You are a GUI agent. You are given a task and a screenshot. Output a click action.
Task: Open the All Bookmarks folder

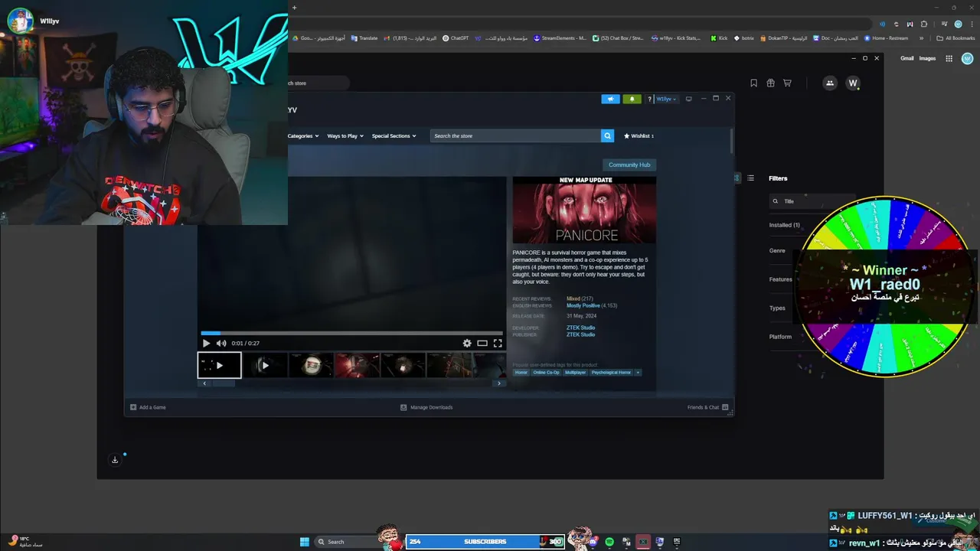955,37
